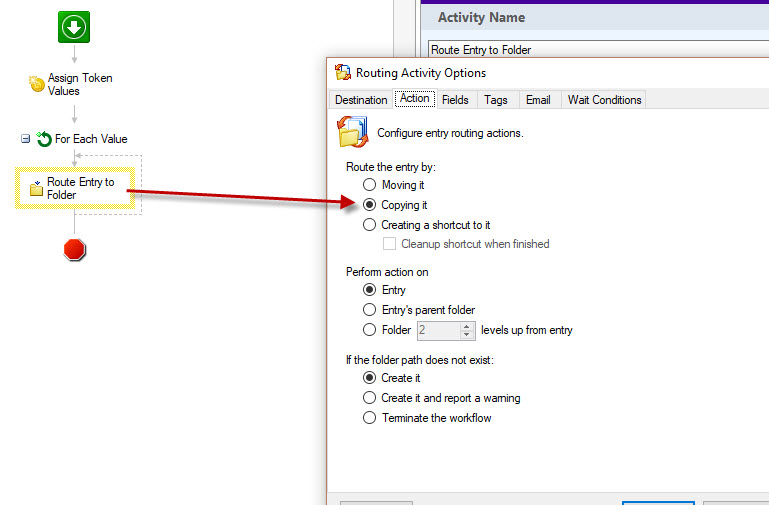This screenshot has width=769, height=505.
Task: Select the Route Entry to Folder label
Action: (80, 188)
